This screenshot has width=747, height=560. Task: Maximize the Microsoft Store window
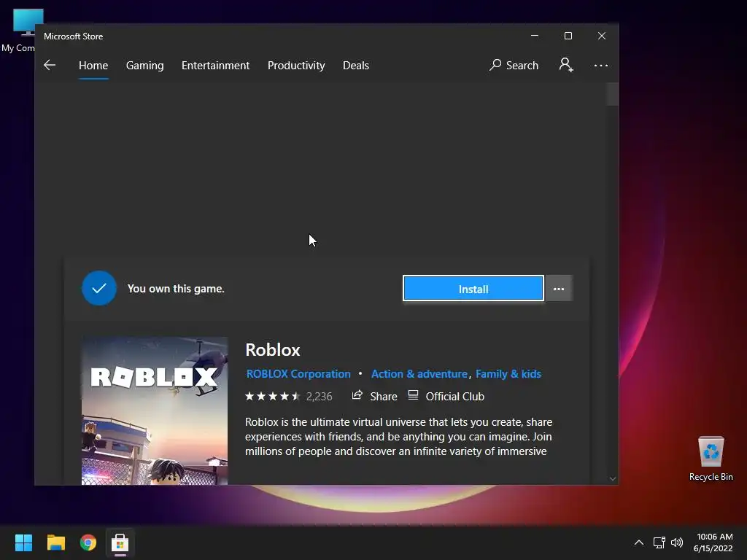pos(568,36)
